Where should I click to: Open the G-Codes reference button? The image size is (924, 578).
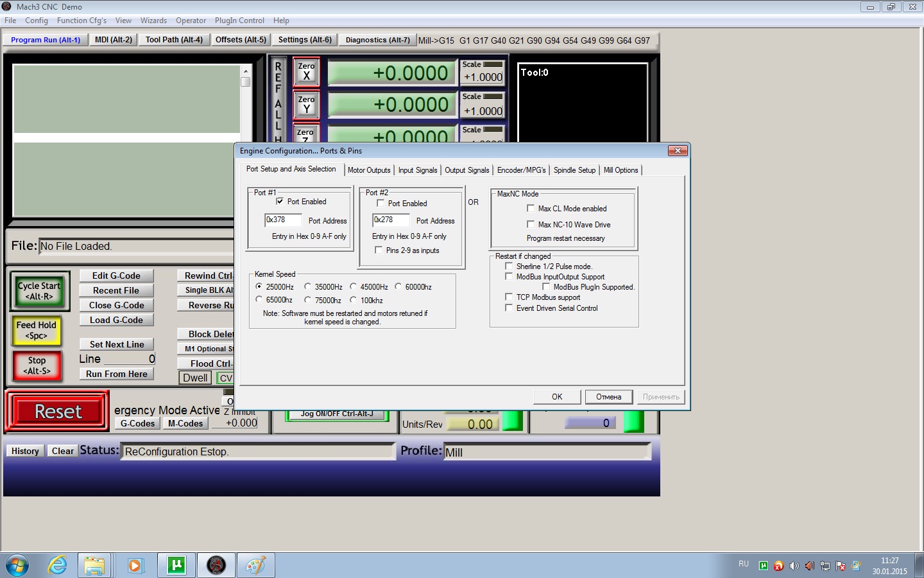click(138, 423)
